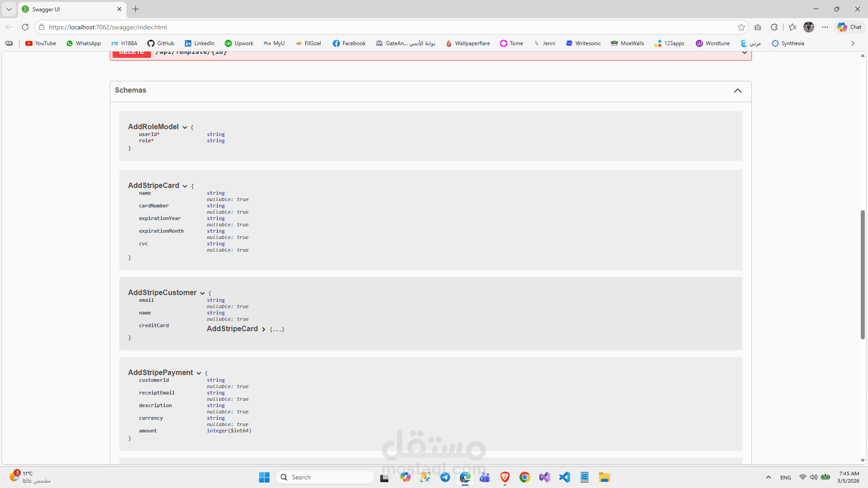868x488 pixels.
Task: Open a new browser tab
Action: tap(136, 9)
